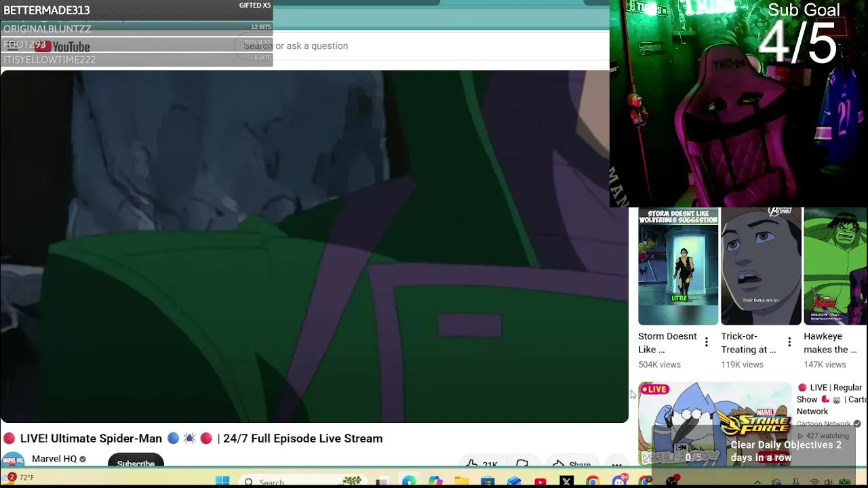
Task: Open the 'Trick-or-Treating at' short thumbnail
Action: click(761, 266)
